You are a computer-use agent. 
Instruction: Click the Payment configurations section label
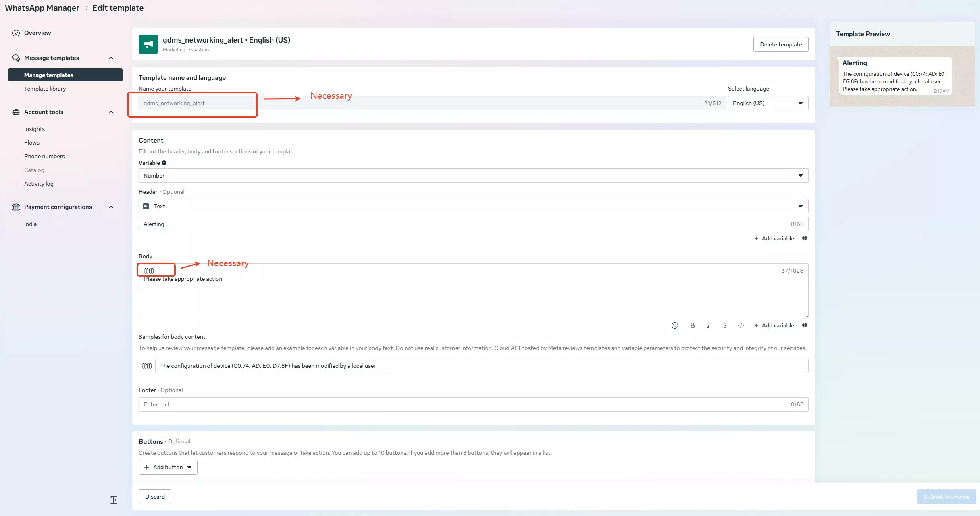coord(58,207)
